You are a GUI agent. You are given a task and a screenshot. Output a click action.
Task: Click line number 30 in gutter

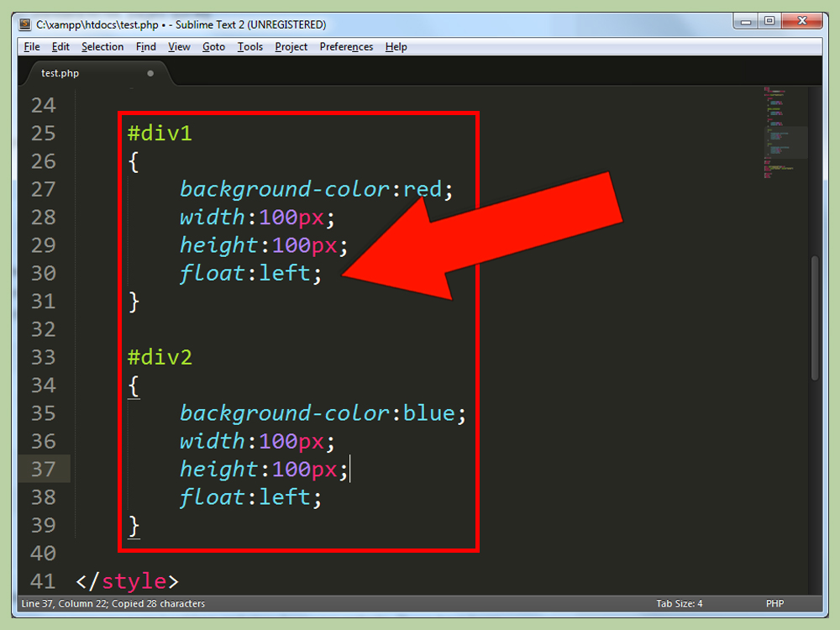(44, 273)
